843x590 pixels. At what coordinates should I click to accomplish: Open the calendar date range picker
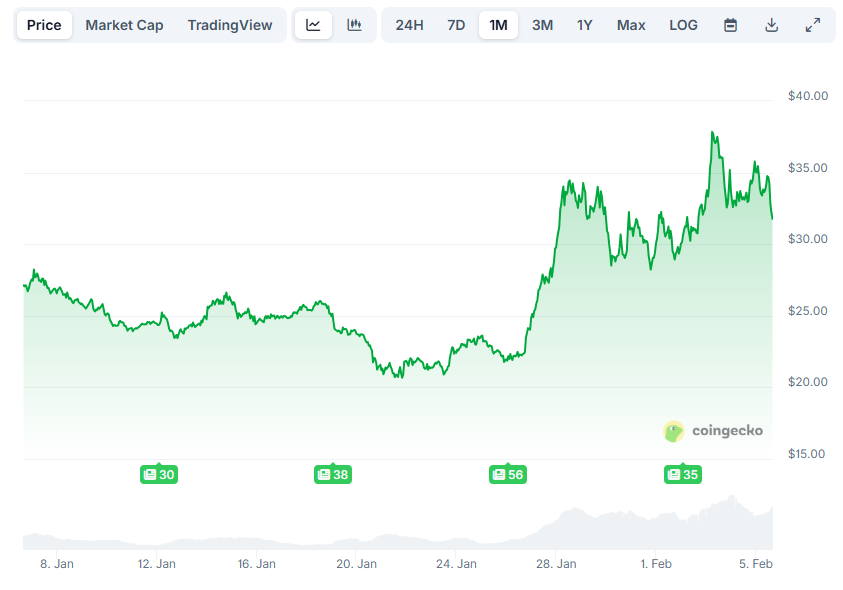tap(730, 24)
